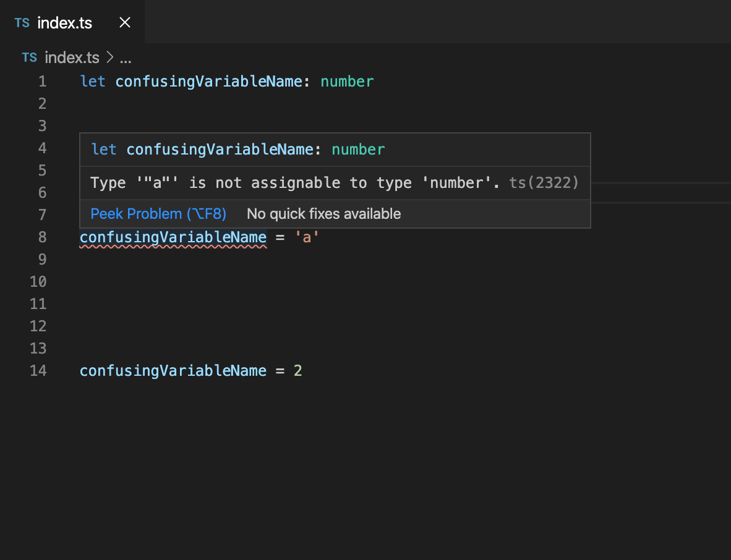Click the TS language icon on the index.ts tab
The width and height of the screenshot is (731, 560).
[21, 22]
